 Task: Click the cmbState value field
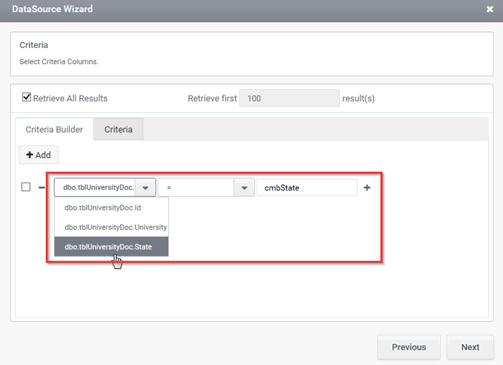pyautogui.click(x=307, y=188)
